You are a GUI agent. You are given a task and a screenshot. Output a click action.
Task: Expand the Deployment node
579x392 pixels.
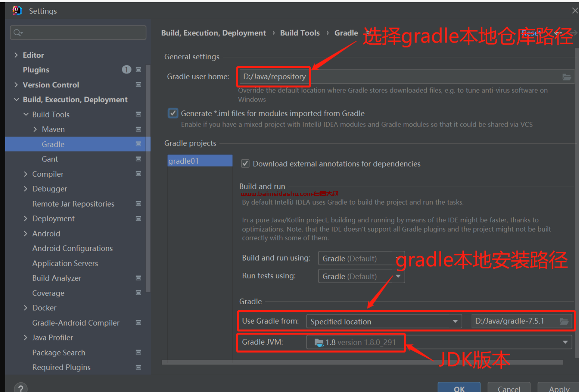[x=26, y=218]
